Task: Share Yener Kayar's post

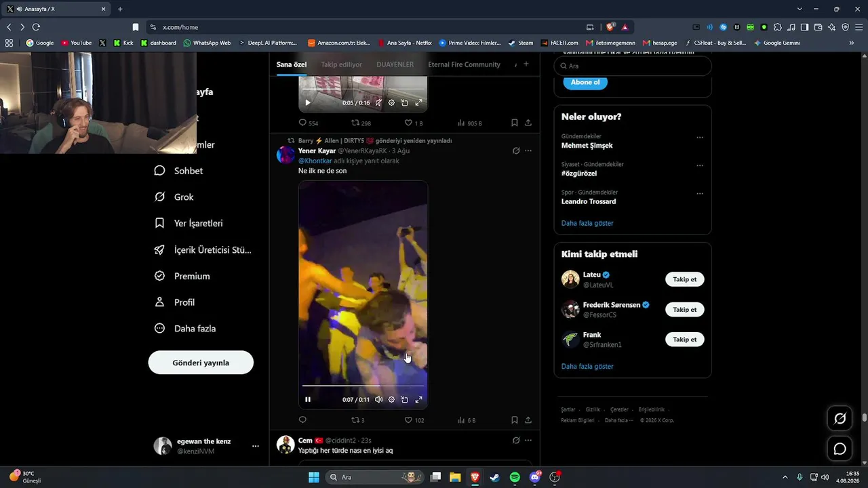Action: pyautogui.click(x=528, y=420)
